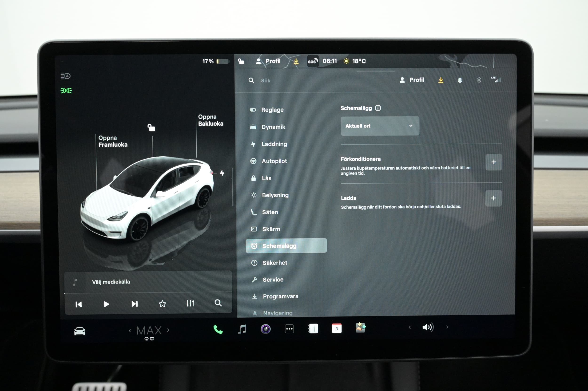Tap the charge port lightning icon
The height and width of the screenshot is (391, 588).
click(222, 173)
